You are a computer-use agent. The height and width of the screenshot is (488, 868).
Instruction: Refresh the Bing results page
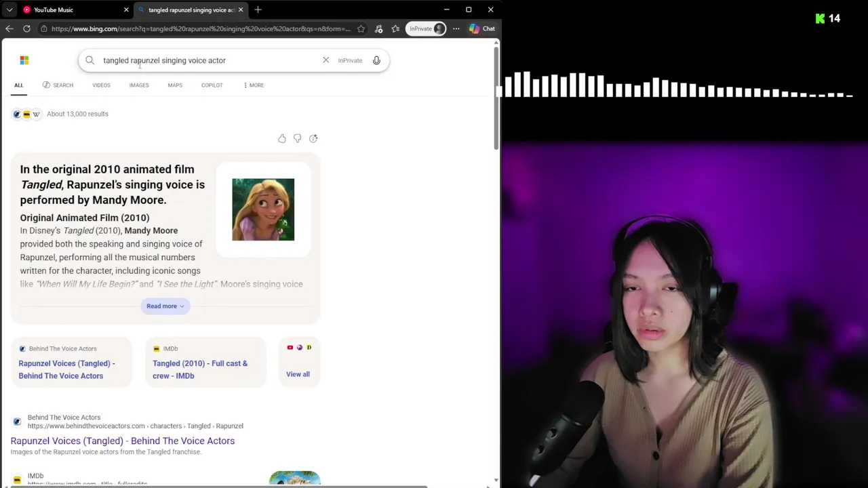26,28
